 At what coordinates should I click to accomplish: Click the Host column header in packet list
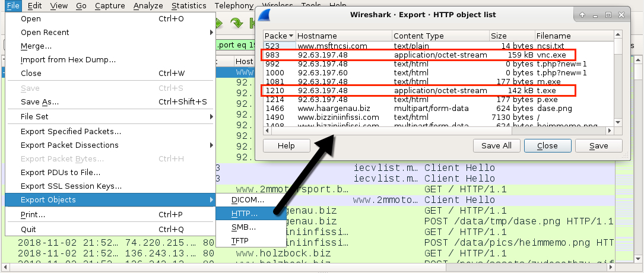point(244,61)
